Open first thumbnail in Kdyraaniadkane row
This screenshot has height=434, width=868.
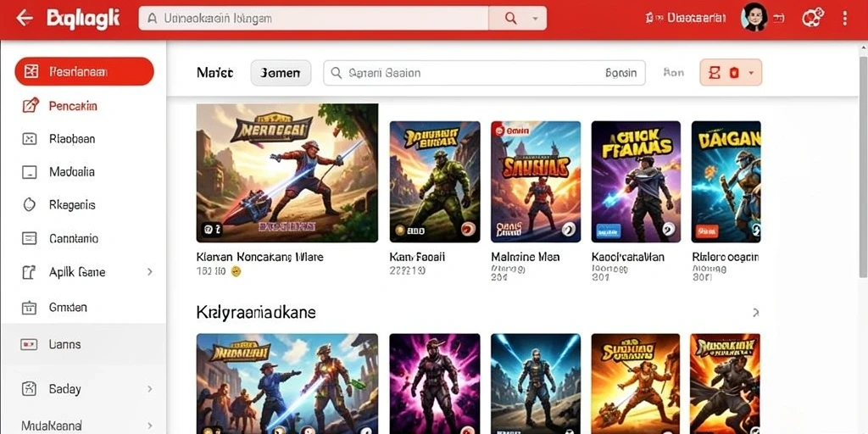(x=287, y=384)
